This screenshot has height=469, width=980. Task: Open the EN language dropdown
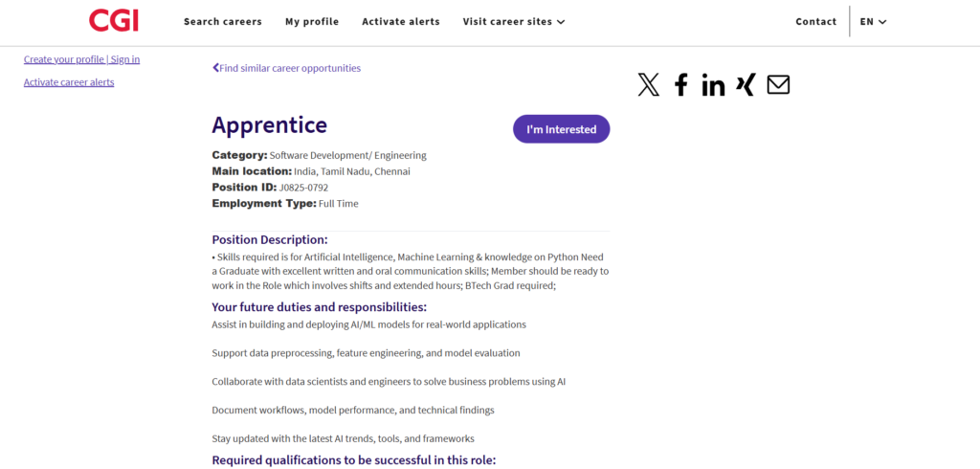click(x=873, y=22)
